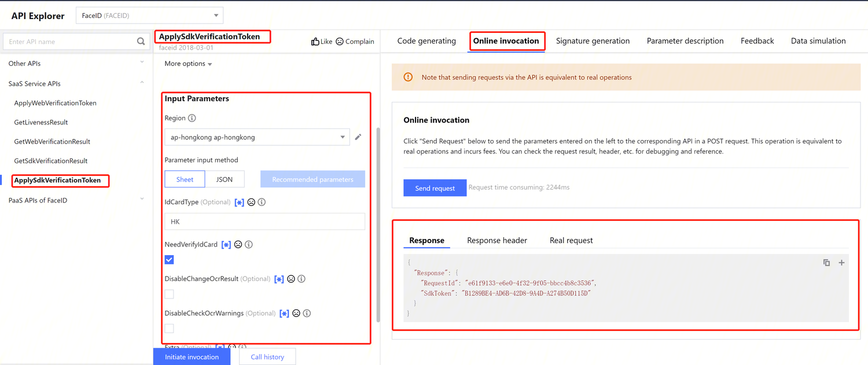Click the Send request button
The height and width of the screenshot is (365, 868).
[435, 187]
